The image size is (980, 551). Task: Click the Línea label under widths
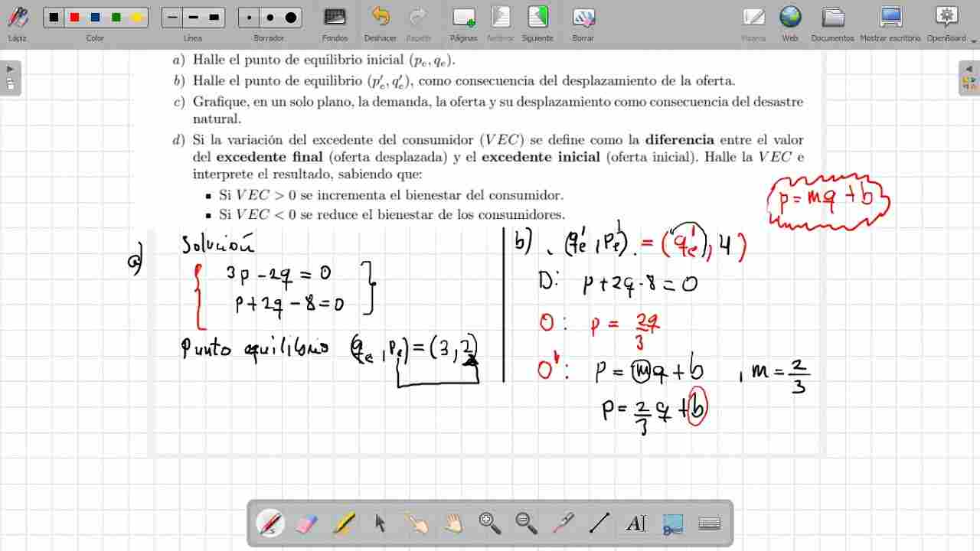click(x=193, y=38)
